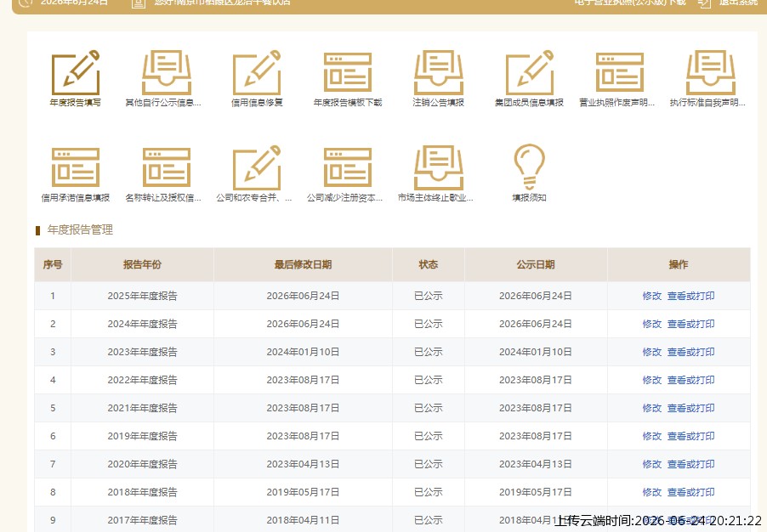
Task: Click 已公示 status of 2017年年度报告
Action: pos(429,520)
